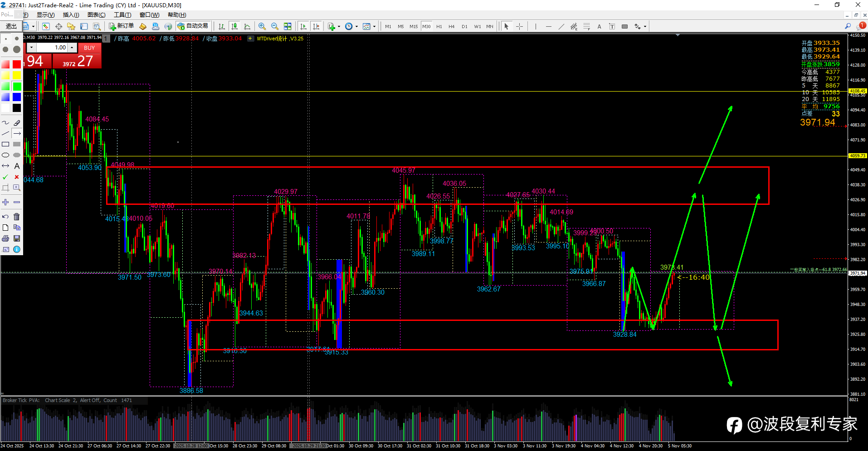Switch chart to line chart mode
Screen dimensions: 868x451
click(x=247, y=26)
